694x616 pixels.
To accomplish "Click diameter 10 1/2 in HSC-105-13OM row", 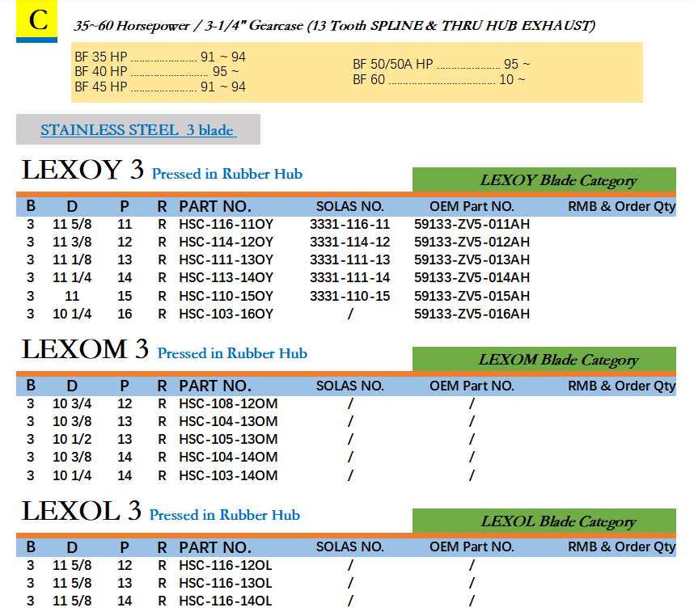I will pyautogui.click(x=72, y=439).
